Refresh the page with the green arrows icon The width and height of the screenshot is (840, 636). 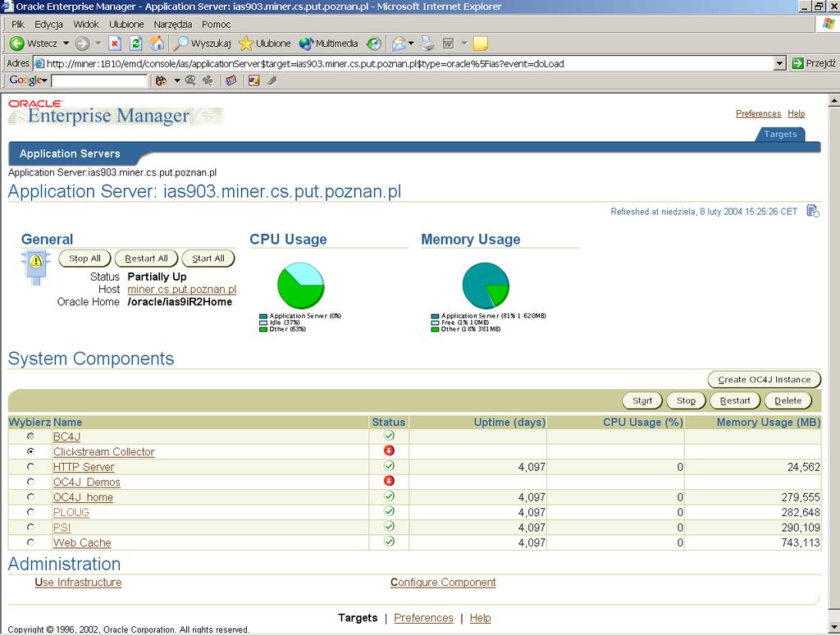pos(136,43)
